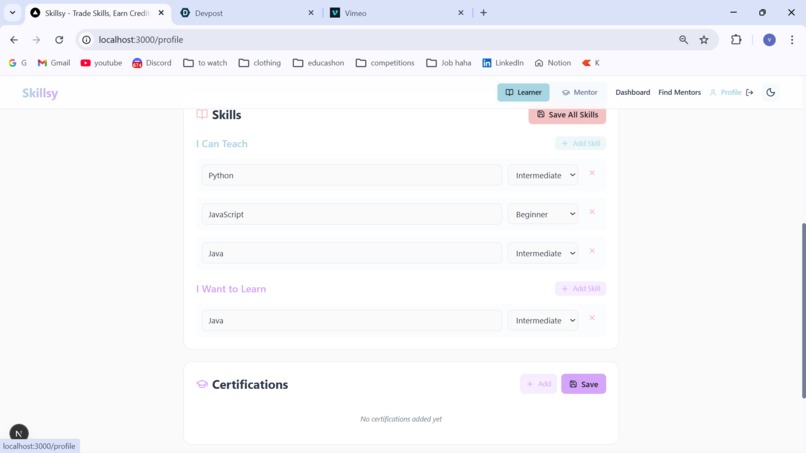Open the youtube bookmark
The width and height of the screenshot is (806, 453).
[x=101, y=63]
